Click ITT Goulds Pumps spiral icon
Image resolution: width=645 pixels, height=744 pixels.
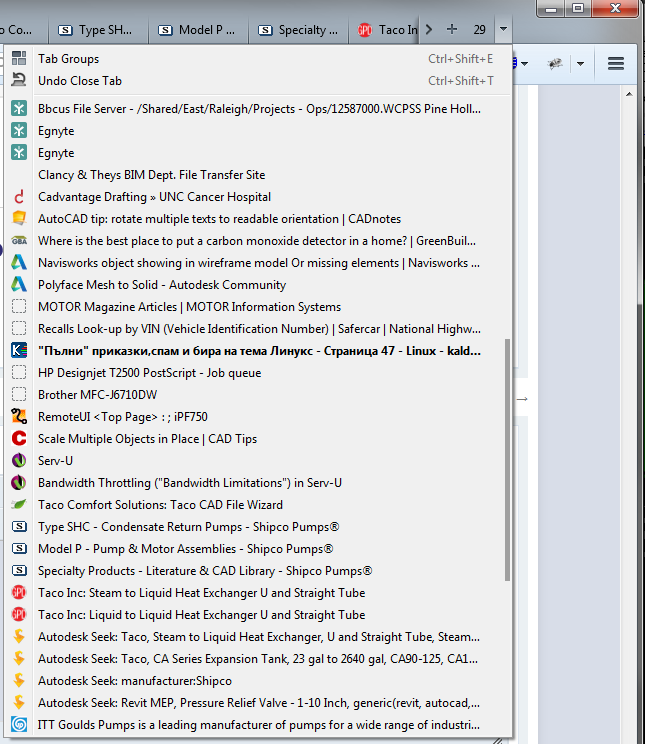(x=19, y=724)
